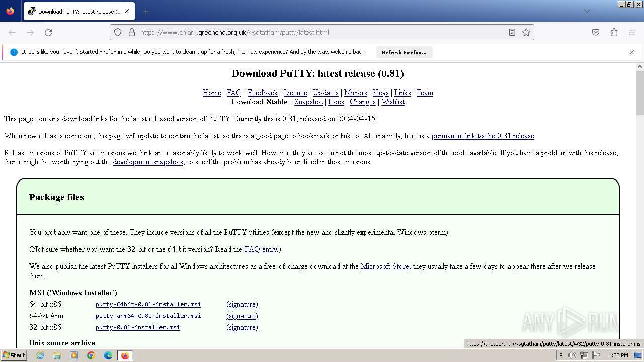Open the FAQ navigation link
This screenshot has width=644, height=362.
(x=234, y=93)
